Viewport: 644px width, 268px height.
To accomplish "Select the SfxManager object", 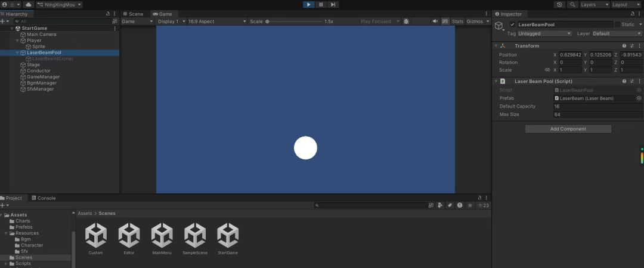I will [x=41, y=89].
